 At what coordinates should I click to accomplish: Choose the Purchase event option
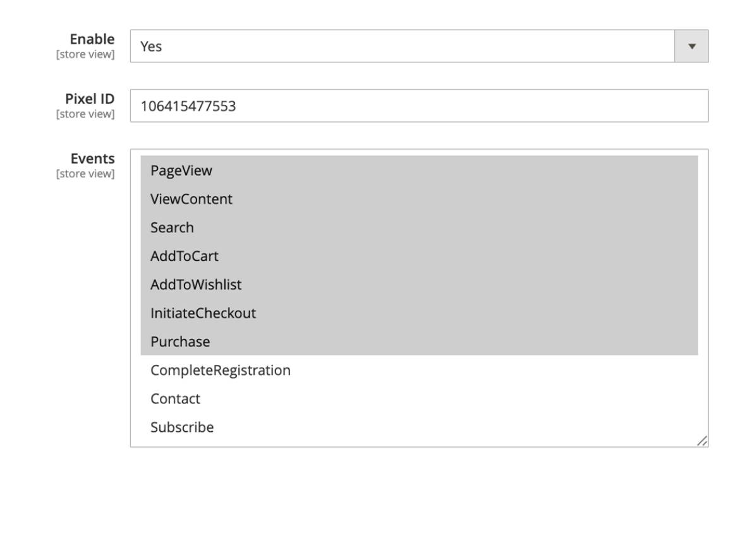(x=420, y=342)
